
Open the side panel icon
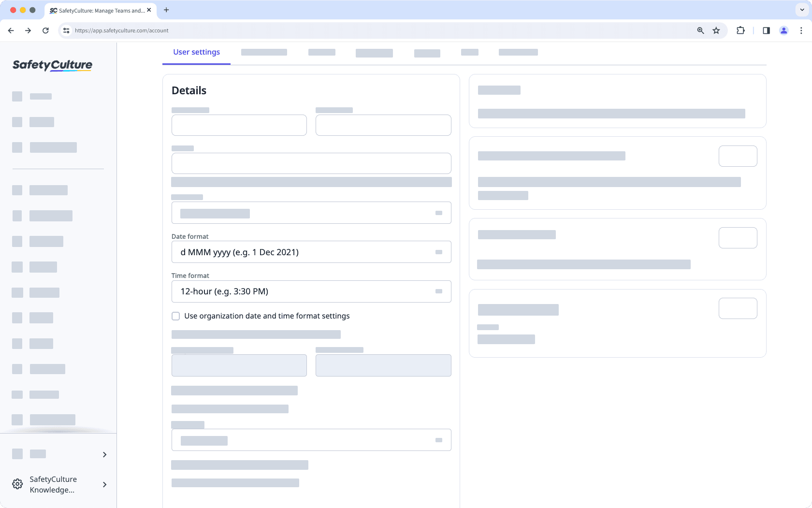766,30
